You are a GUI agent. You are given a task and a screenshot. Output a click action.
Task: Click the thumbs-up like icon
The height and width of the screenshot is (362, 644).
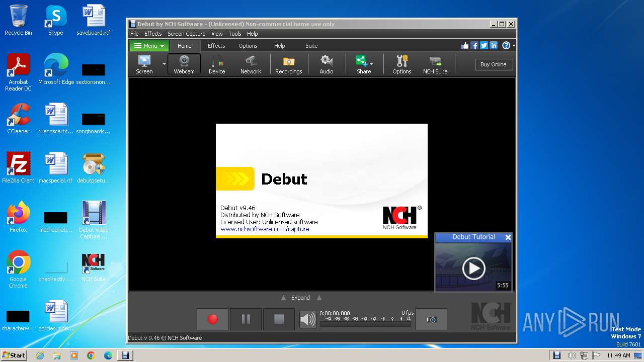pyautogui.click(x=465, y=46)
